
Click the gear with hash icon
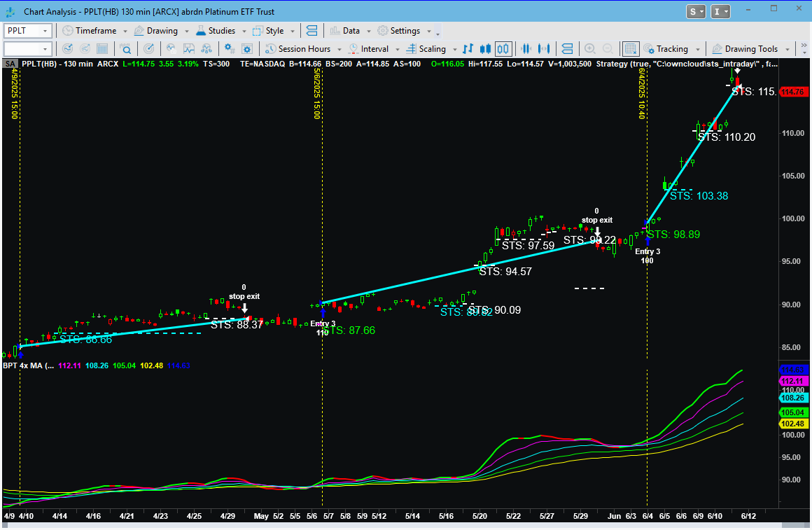point(230,49)
